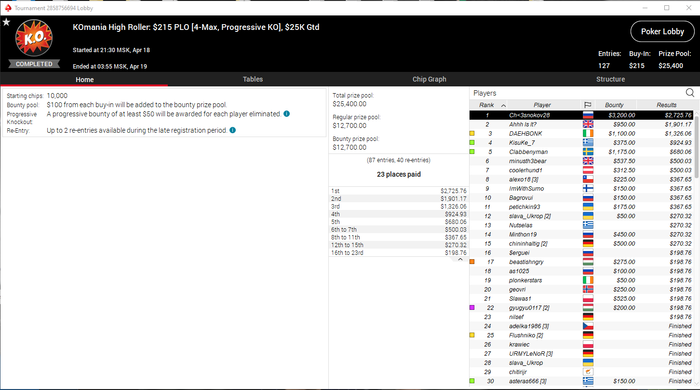Switch to the Tables tab
Screen dimensions: 700x390
coord(253,79)
